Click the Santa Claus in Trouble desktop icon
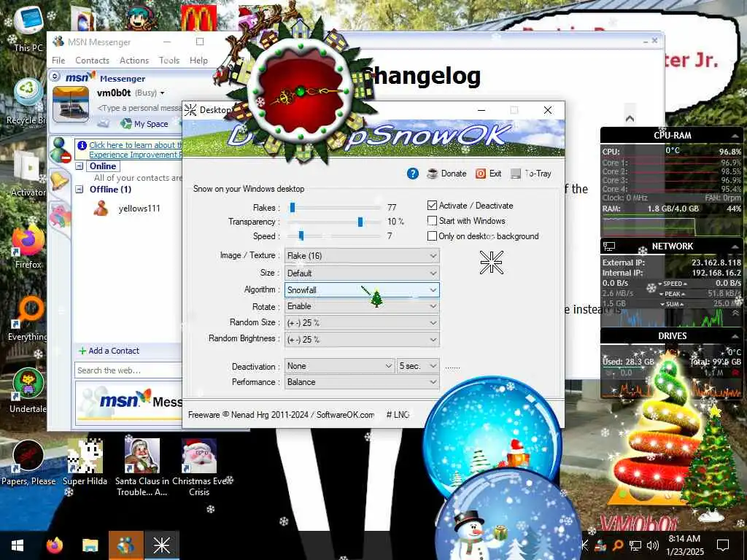747x560 pixels. click(x=142, y=467)
